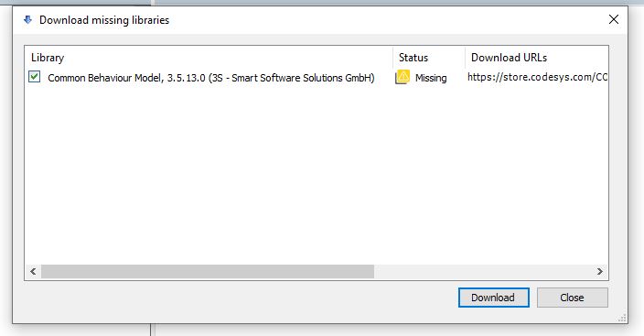Click the Download button
The image size is (644, 336).
(x=493, y=298)
